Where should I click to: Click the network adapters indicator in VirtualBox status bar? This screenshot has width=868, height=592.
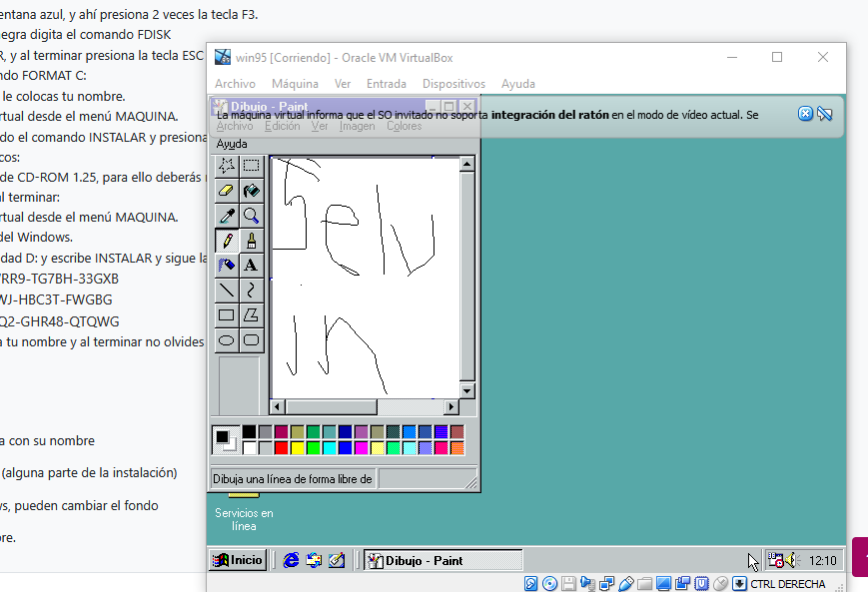pos(606,584)
